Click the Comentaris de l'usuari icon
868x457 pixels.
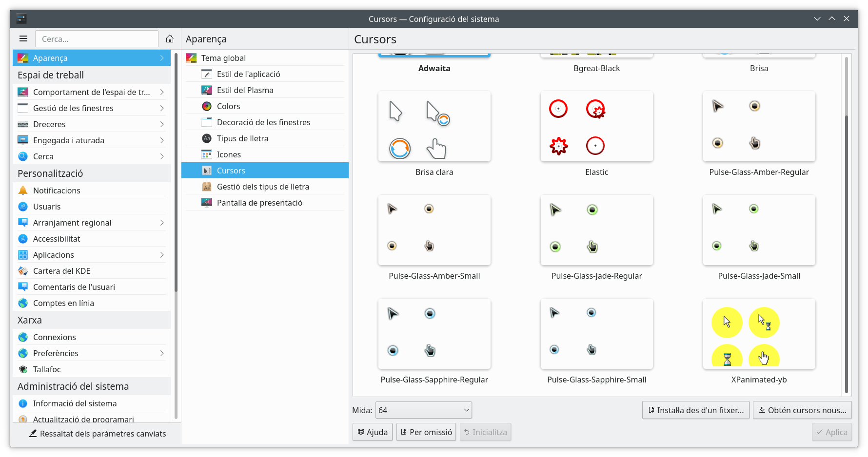tap(23, 287)
